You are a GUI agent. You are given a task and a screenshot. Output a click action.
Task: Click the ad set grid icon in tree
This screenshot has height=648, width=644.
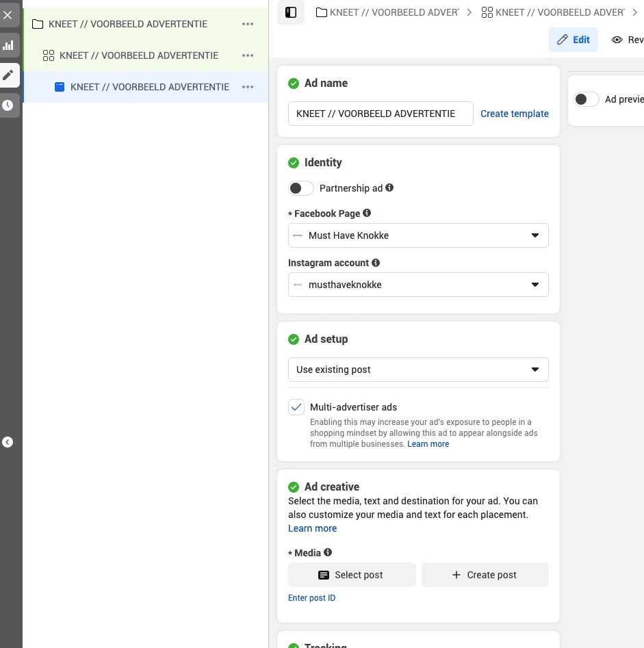[x=49, y=55]
